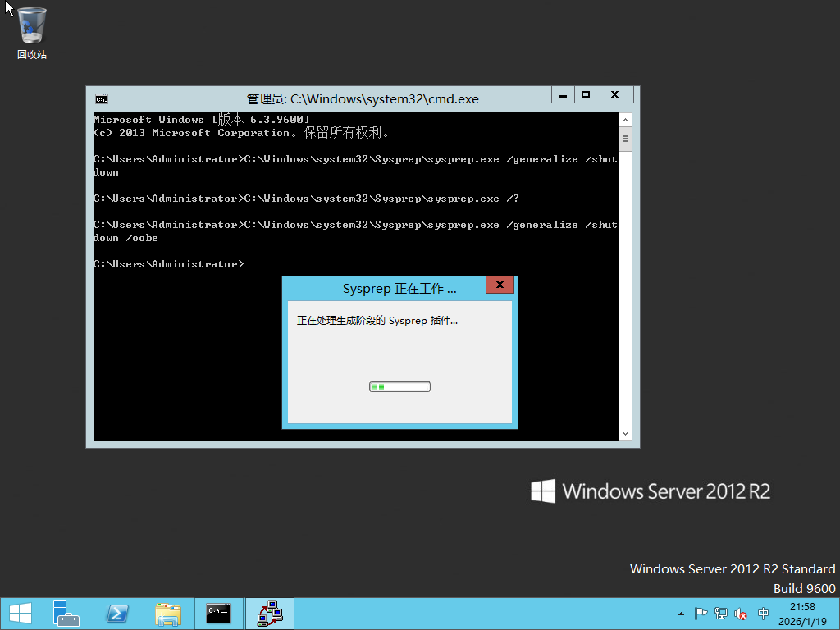Open File Explorer from the taskbar
This screenshot has width=840, height=630.
(x=168, y=614)
